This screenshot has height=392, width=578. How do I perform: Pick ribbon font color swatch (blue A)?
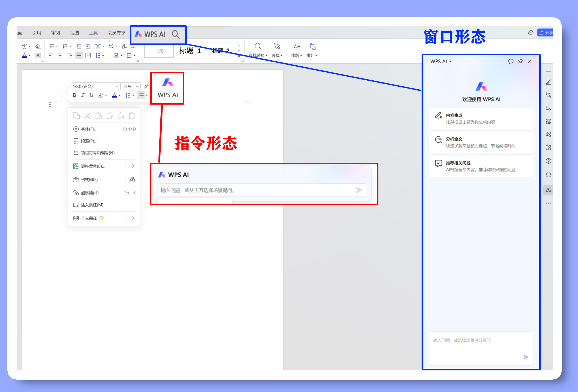24,55
